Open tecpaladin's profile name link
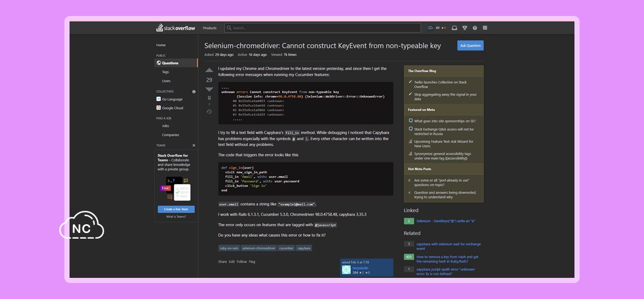 (360, 268)
